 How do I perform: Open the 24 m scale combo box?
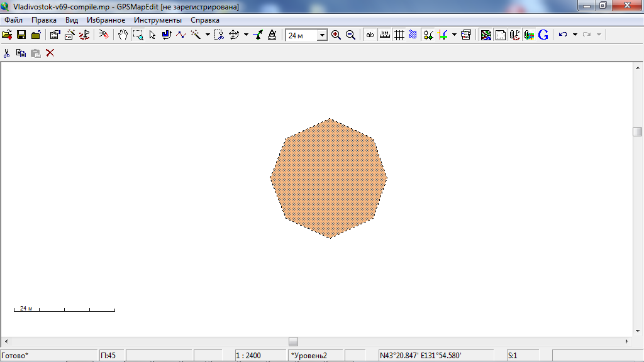(x=322, y=36)
